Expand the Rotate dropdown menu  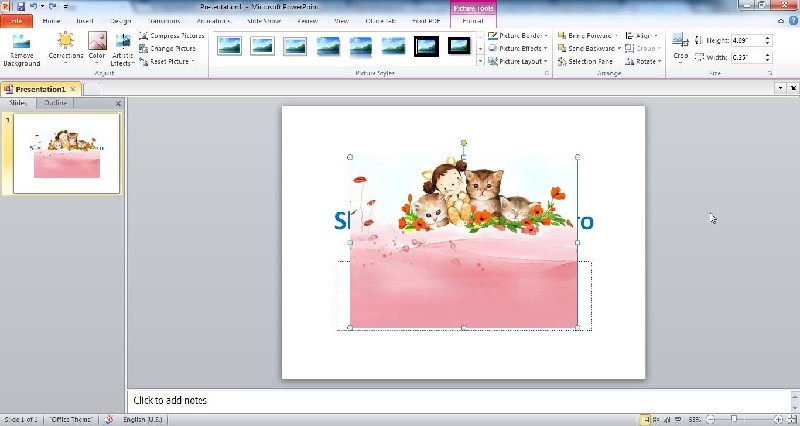click(642, 61)
